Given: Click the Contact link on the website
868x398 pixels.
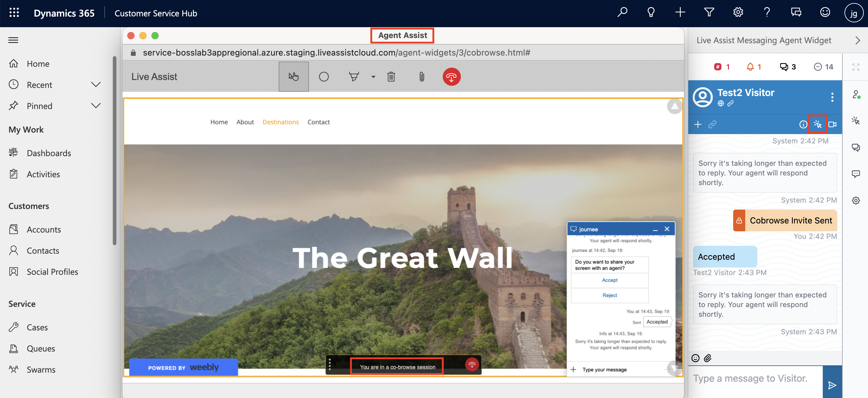Looking at the screenshot, I should coord(318,122).
